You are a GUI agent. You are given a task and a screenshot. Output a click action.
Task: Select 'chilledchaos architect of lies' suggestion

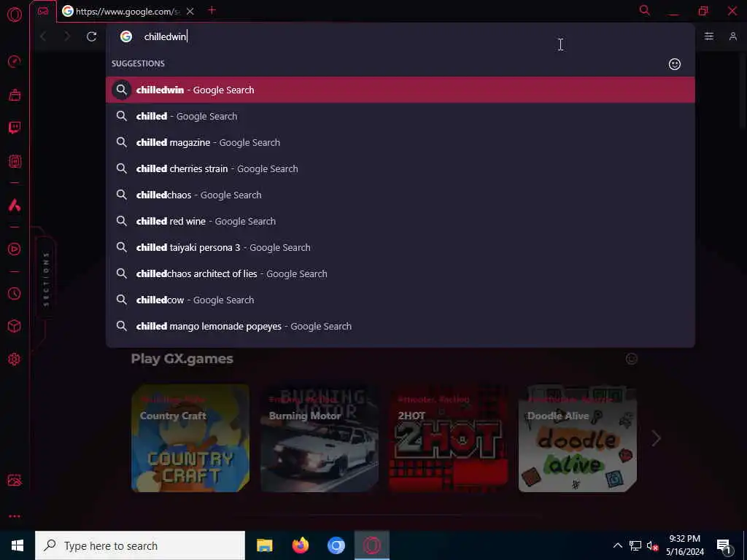coord(400,274)
